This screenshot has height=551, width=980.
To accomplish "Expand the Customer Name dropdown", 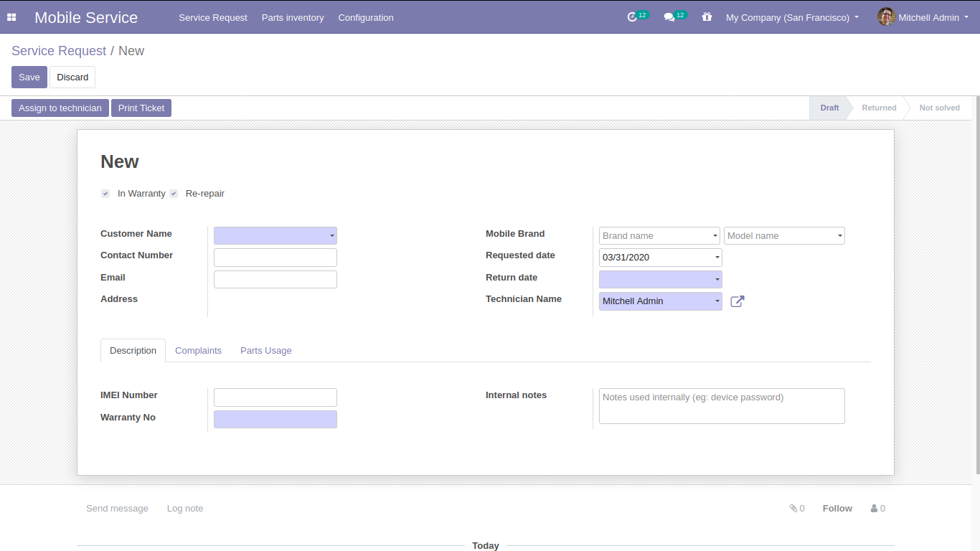I will [x=332, y=236].
